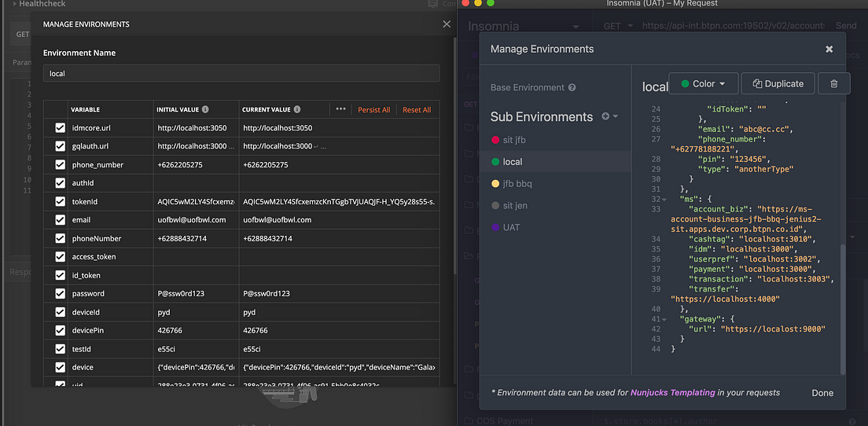The width and height of the screenshot is (868, 426).
Task: Click the red dot of sit jfb
Action: tap(495, 140)
